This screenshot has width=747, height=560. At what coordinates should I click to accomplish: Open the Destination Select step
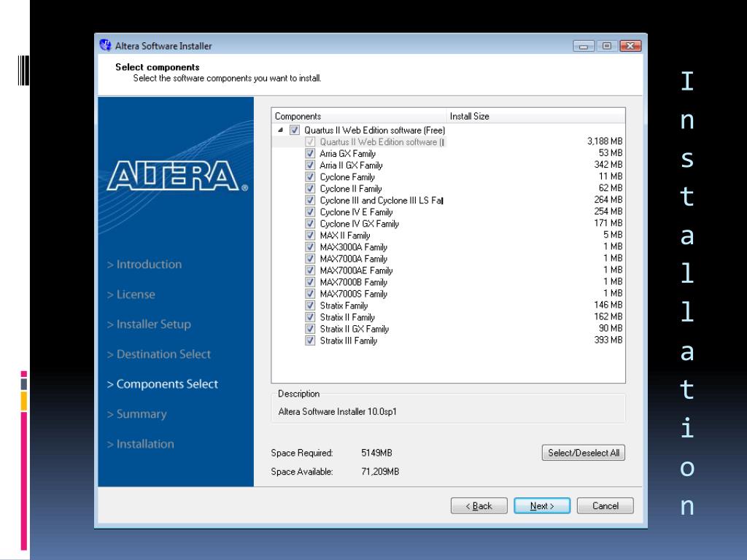coord(158,354)
